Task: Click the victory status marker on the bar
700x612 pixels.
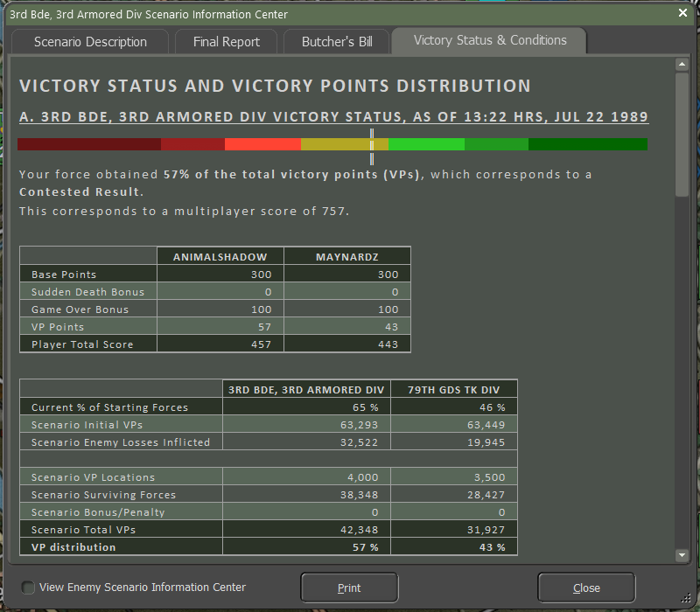Action: coord(371,146)
